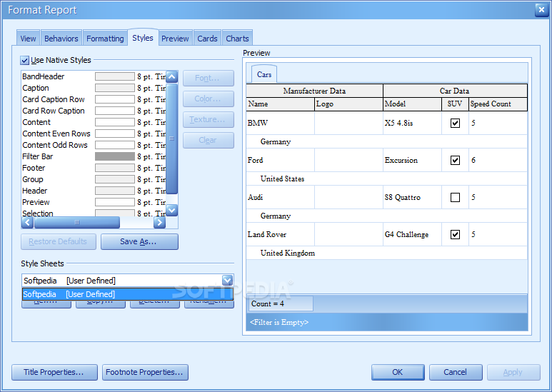Click the BandHeader color swatch
Screen dimensions: 552x392
pos(115,76)
